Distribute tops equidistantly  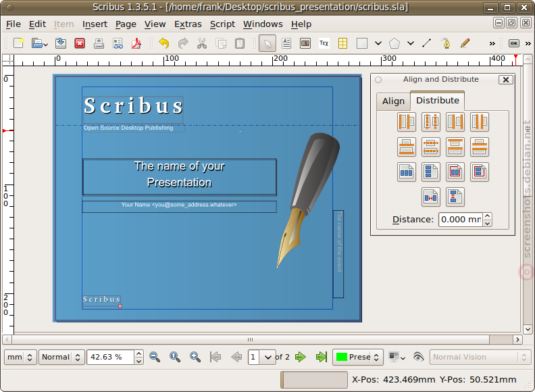coord(455,147)
